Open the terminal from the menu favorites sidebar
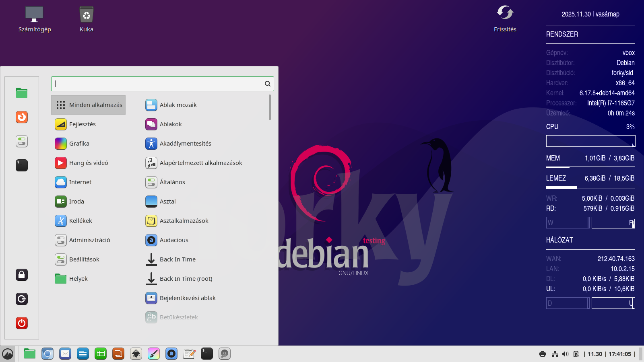The height and width of the screenshot is (362, 644). pyautogui.click(x=22, y=165)
